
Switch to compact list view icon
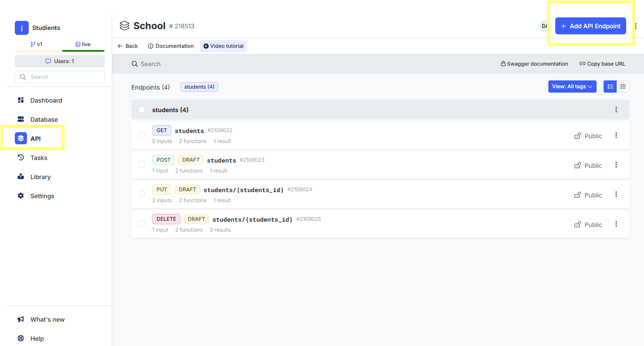pyautogui.click(x=623, y=86)
